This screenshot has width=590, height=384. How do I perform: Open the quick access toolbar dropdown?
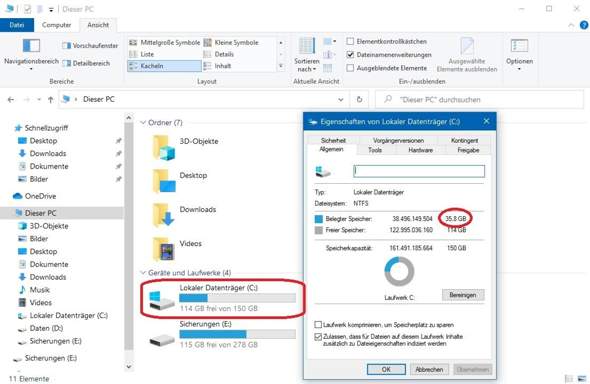click(x=51, y=9)
